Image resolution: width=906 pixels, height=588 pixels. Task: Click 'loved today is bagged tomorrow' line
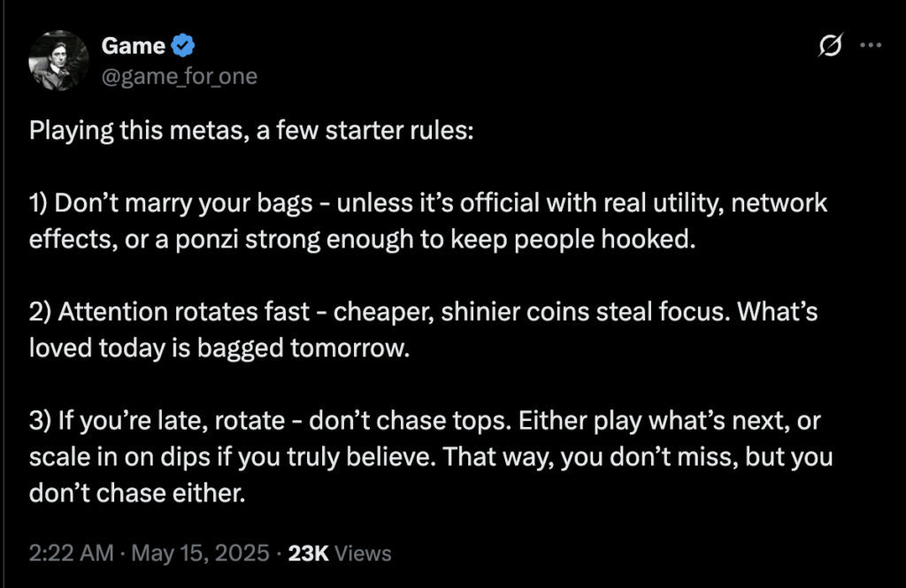(219, 348)
